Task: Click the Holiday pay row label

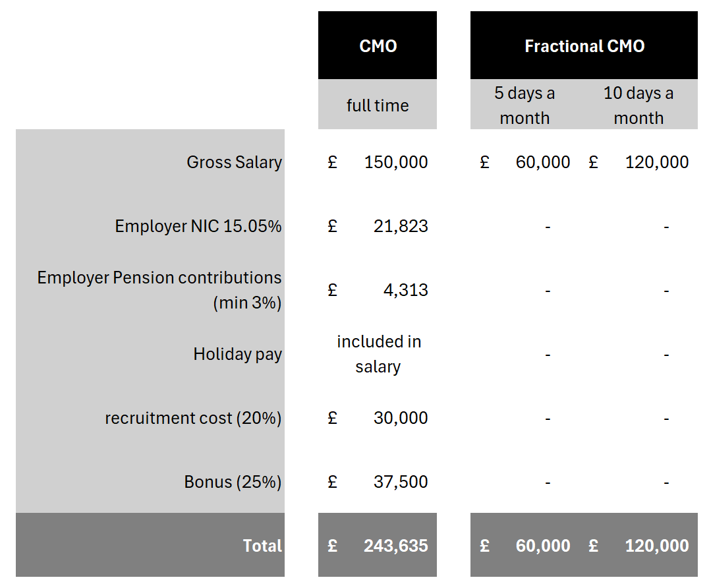Action: [237, 354]
